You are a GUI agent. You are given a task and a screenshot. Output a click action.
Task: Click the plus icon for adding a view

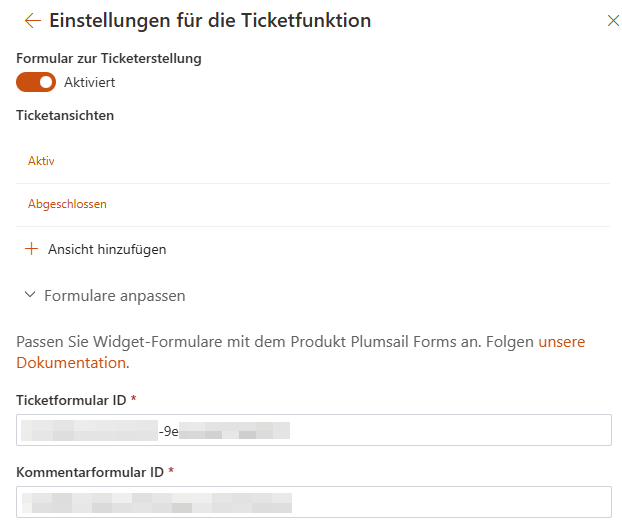point(31,249)
